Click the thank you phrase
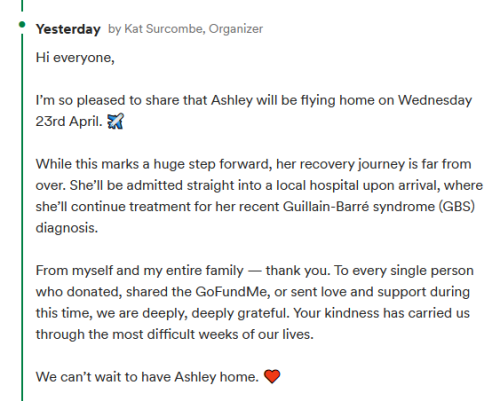500x401 pixels. pyautogui.click(x=298, y=271)
